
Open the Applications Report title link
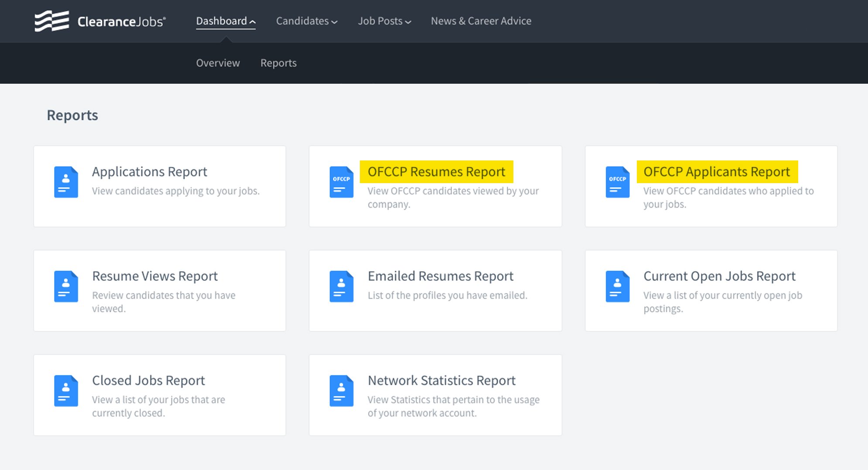149,172
